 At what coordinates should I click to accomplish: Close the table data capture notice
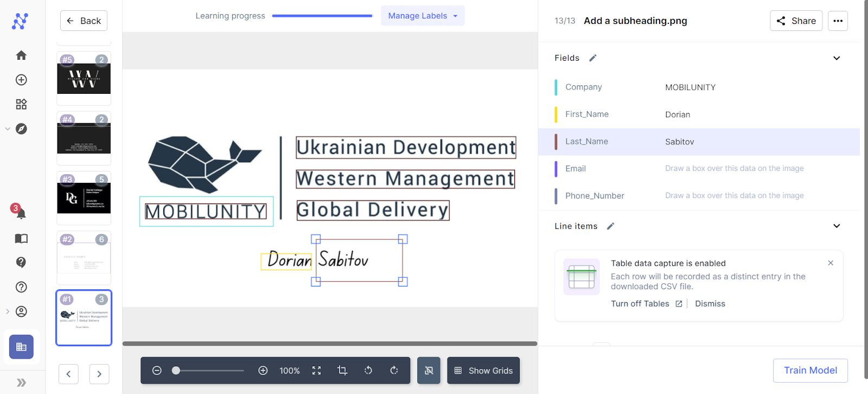click(x=831, y=263)
